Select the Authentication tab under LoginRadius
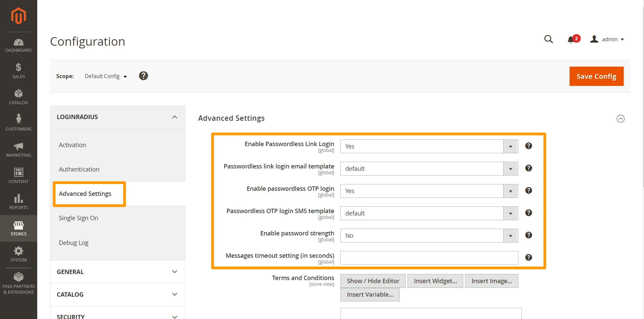Image resolution: width=644 pixels, height=319 pixels. 79,169
